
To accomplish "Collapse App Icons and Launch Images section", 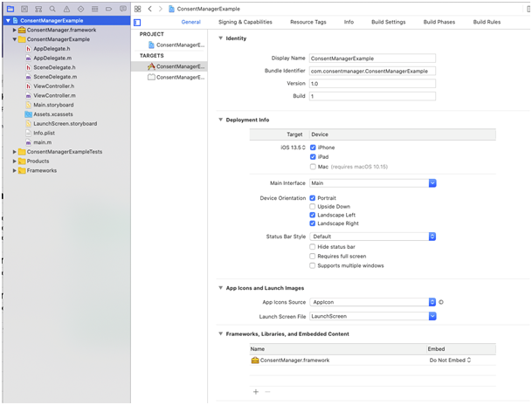I will [x=220, y=288].
